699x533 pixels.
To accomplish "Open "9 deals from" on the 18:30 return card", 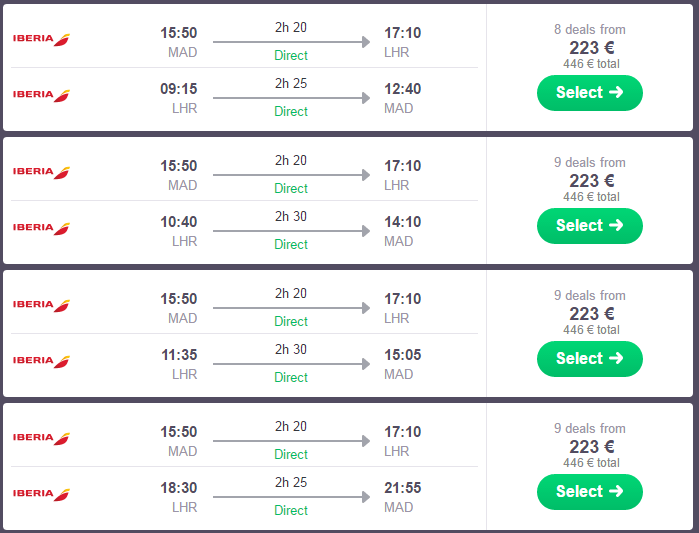I will (589, 428).
